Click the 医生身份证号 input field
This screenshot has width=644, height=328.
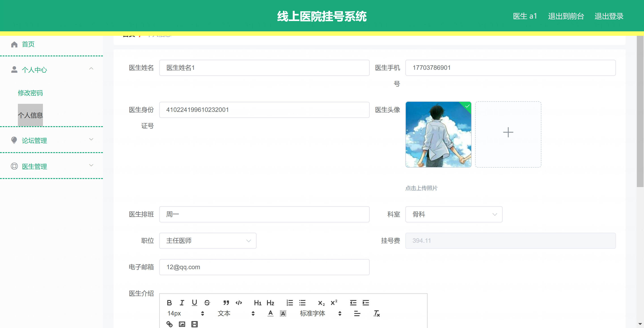(x=264, y=110)
